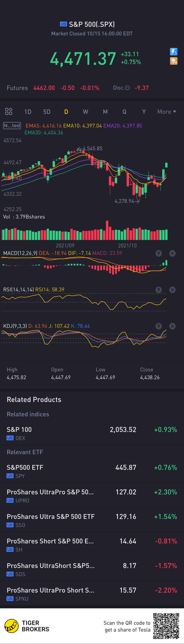
Task: Close the RSI indicator panel
Action: pos(172,290)
